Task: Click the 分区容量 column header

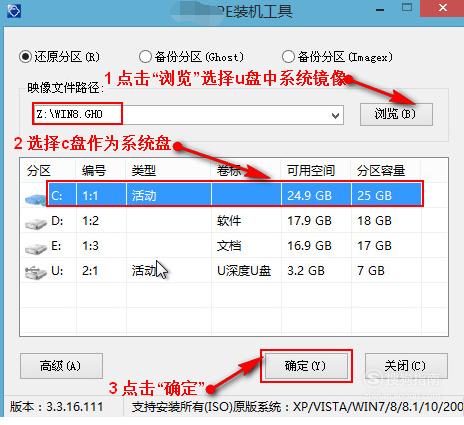Action: (381, 171)
